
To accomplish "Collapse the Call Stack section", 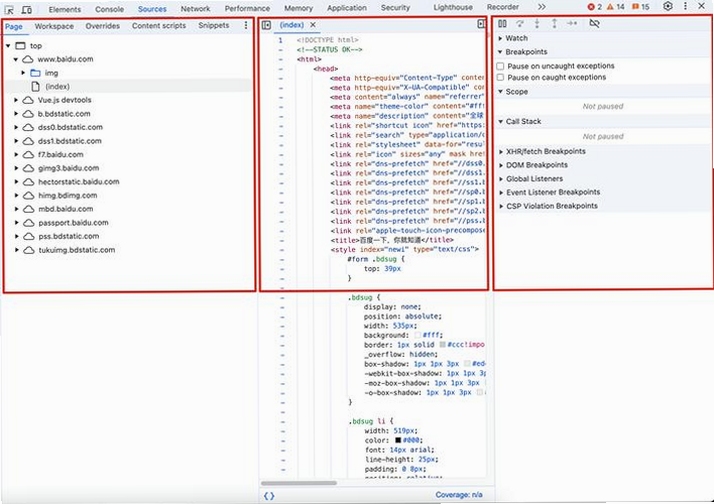I will [x=501, y=122].
